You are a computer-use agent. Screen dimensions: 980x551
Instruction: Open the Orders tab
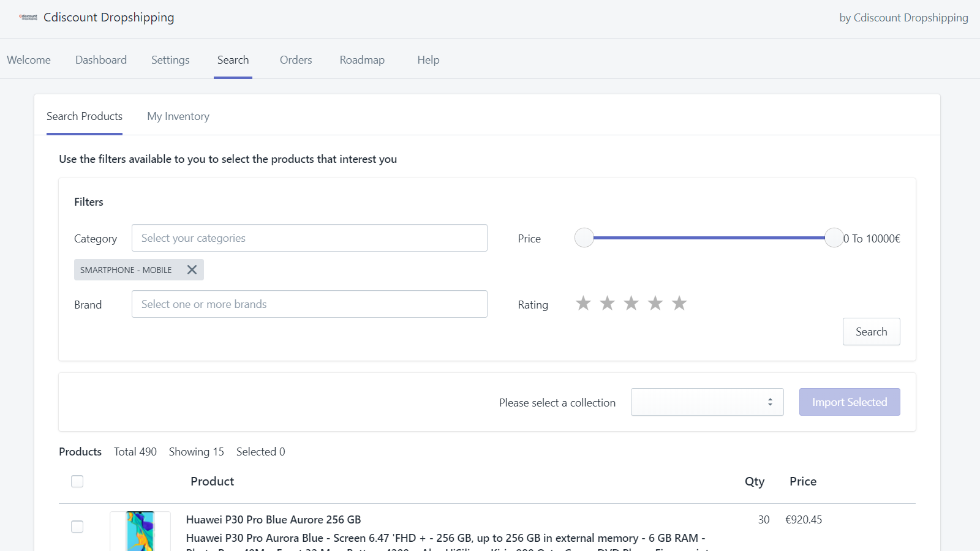coord(296,60)
